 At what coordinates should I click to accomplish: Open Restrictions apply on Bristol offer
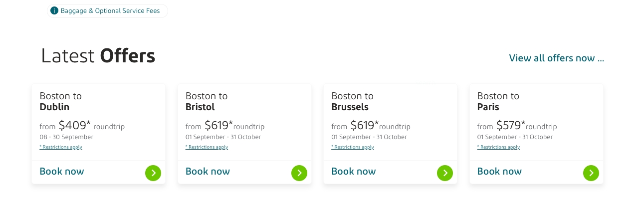(207, 147)
